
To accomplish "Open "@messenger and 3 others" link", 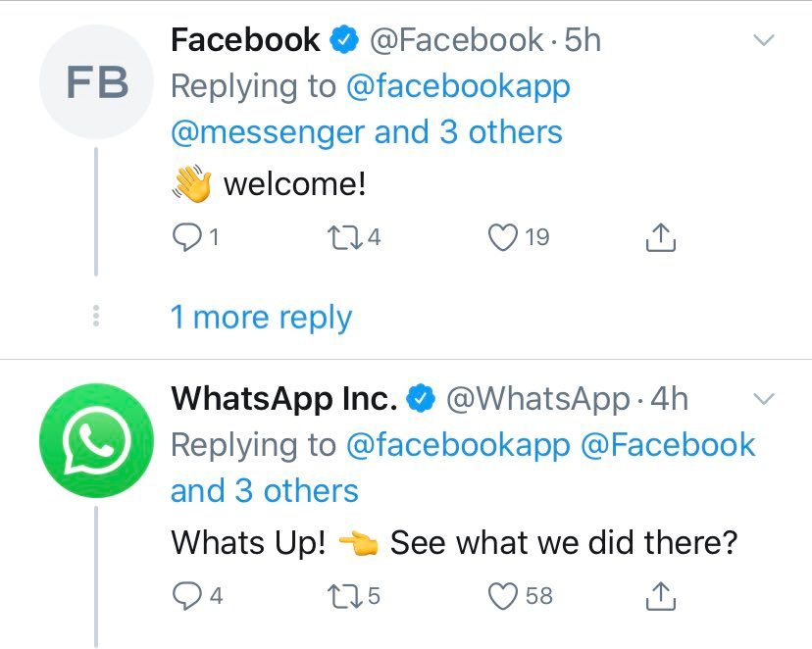I will 366,132.
